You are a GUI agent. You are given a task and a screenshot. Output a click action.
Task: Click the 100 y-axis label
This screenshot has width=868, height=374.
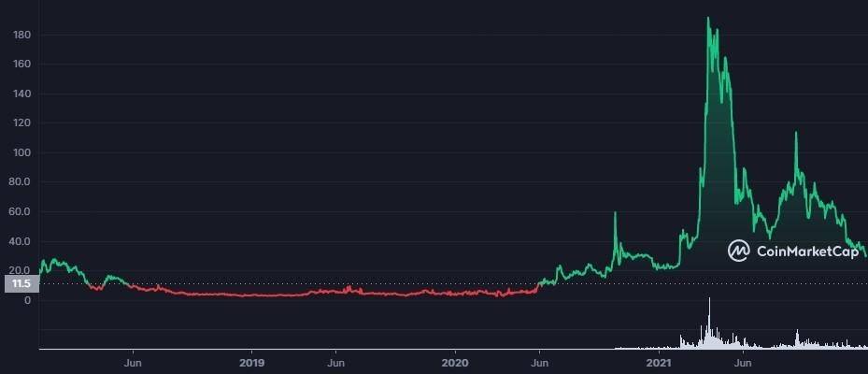pyautogui.click(x=22, y=153)
